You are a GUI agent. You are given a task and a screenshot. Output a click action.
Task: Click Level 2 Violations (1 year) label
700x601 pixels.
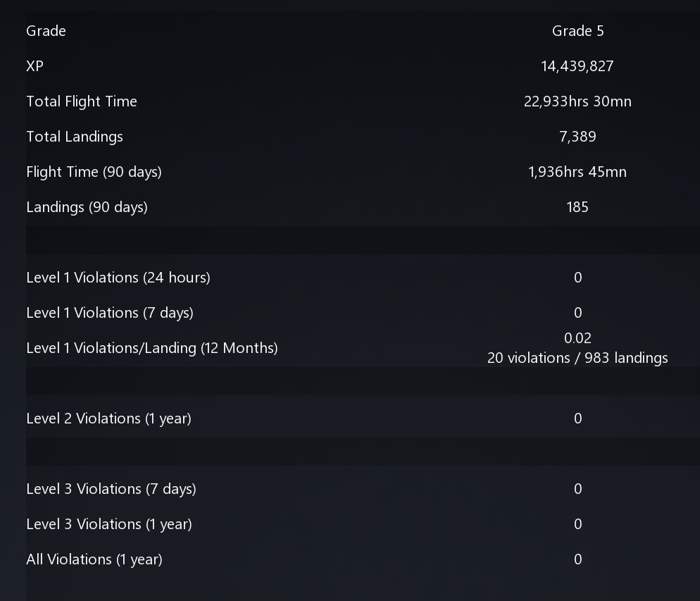point(108,419)
